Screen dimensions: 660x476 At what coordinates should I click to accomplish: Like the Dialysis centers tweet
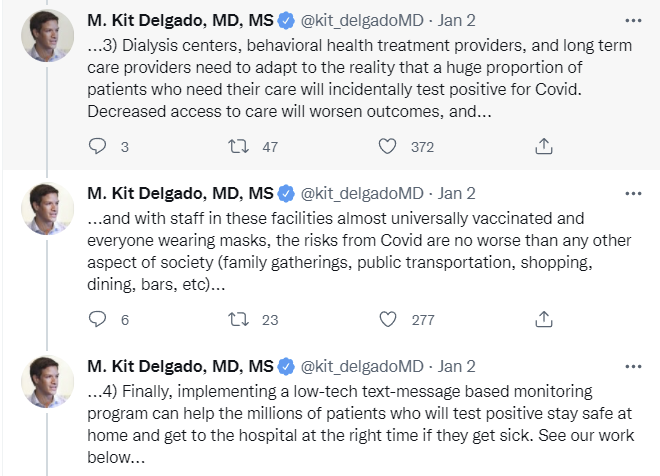point(387,146)
